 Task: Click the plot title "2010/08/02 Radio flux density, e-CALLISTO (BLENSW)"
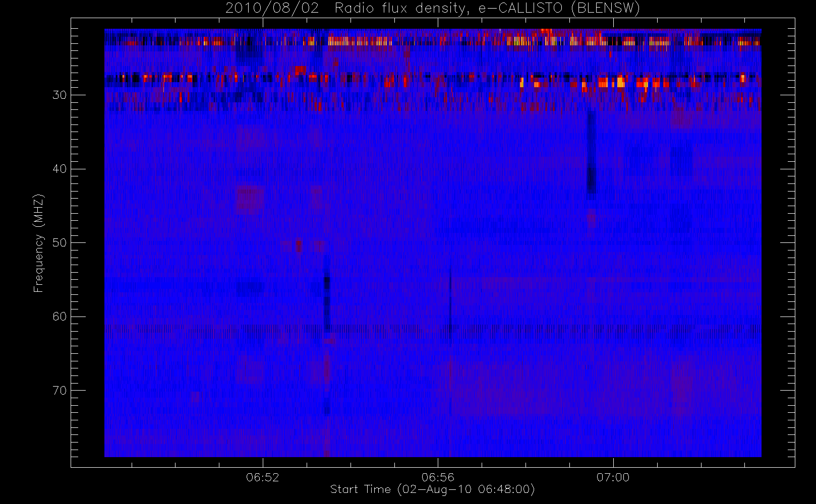[432, 9]
